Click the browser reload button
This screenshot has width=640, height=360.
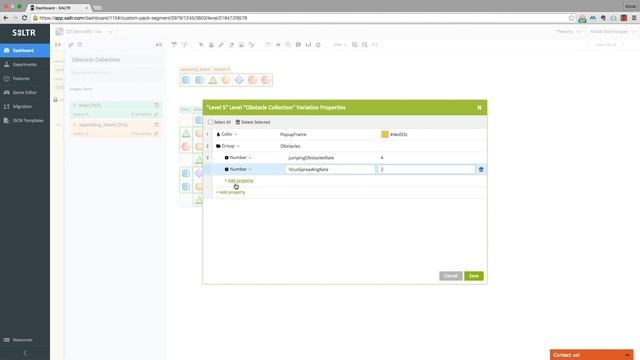24,18
